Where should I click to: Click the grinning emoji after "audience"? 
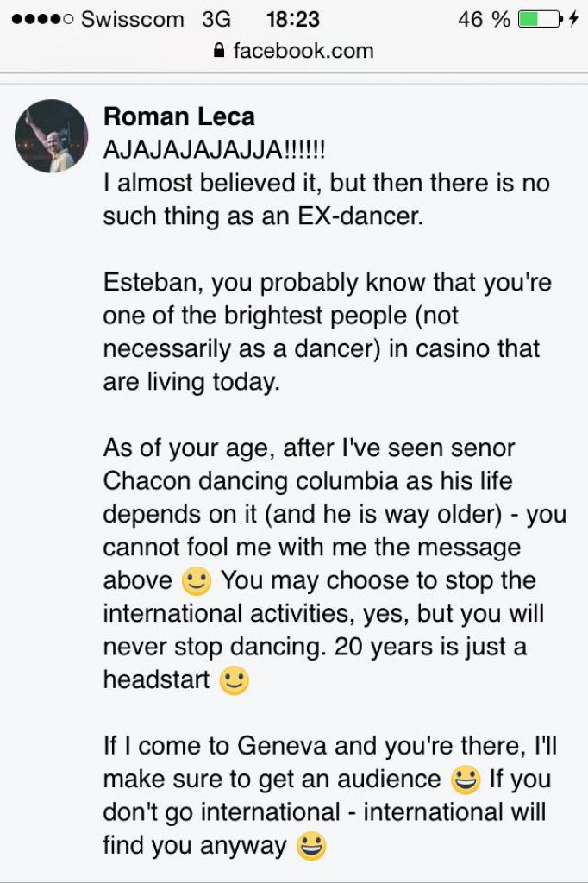pos(466,780)
